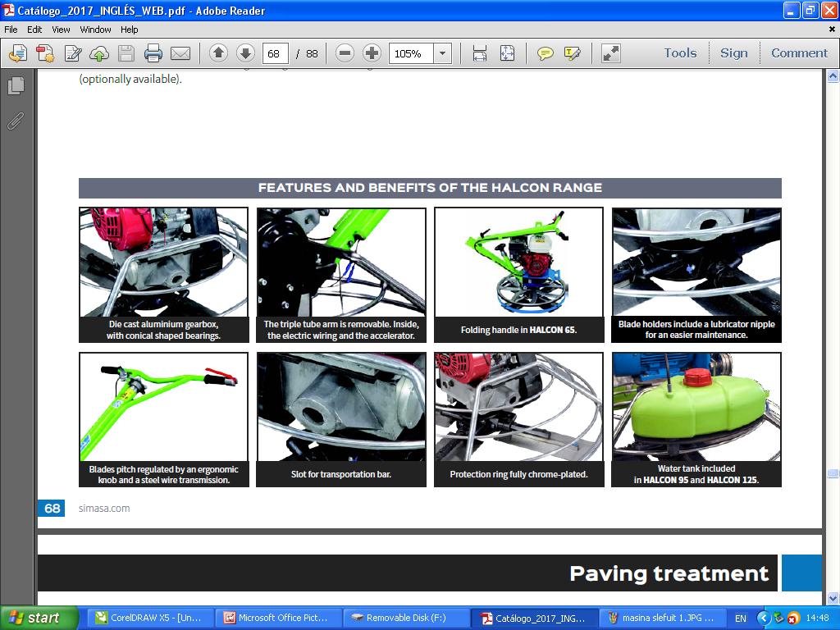Click the green water tank image
The height and width of the screenshot is (630, 840).
point(696,407)
